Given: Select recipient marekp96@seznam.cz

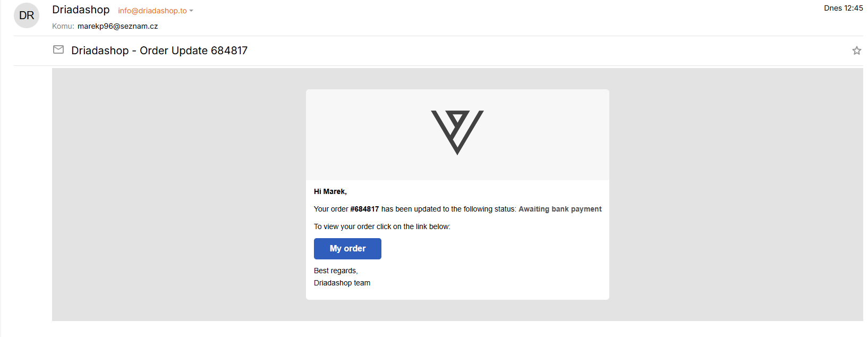Looking at the screenshot, I should coord(117,26).
